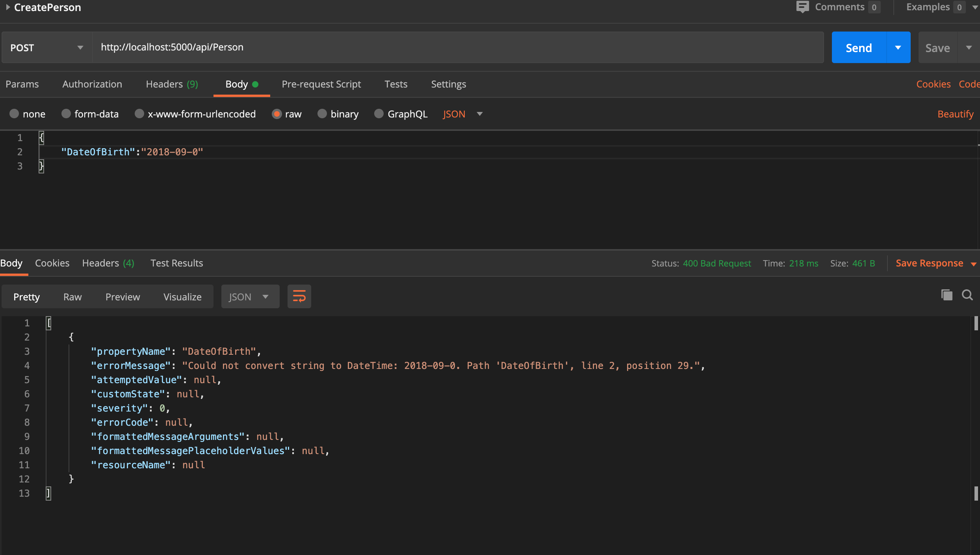Image resolution: width=980 pixels, height=555 pixels.
Task: Open the POST method dropdown
Action: click(47, 48)
